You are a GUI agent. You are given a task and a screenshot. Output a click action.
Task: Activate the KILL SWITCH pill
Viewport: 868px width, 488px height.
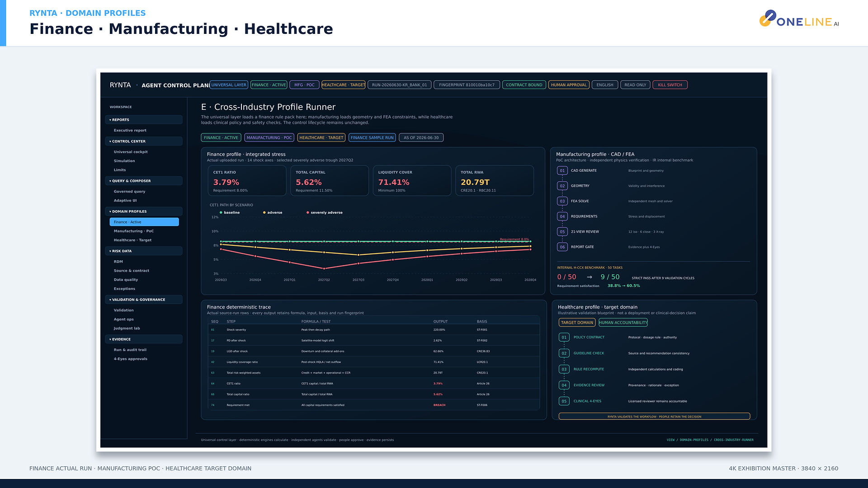(670, 85)
